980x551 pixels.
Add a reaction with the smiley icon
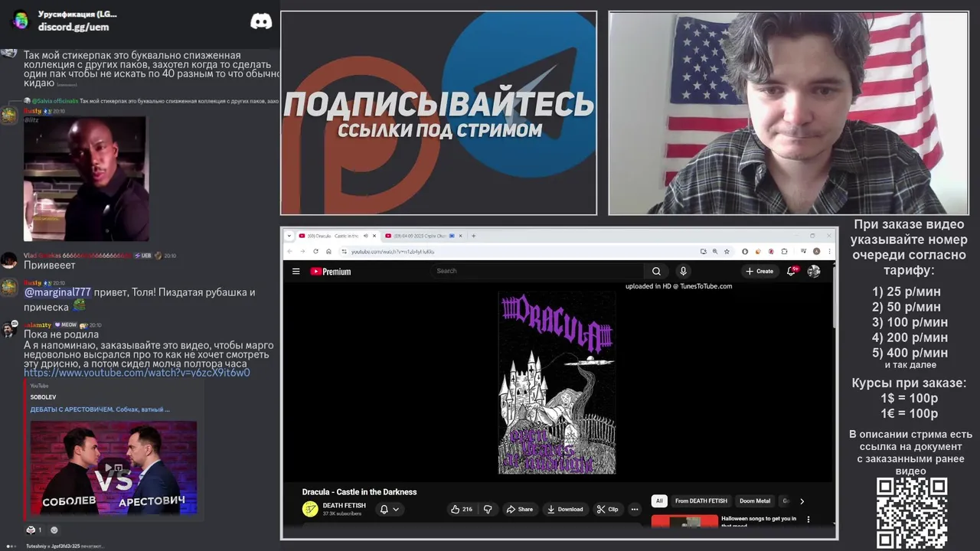point(54,530)
